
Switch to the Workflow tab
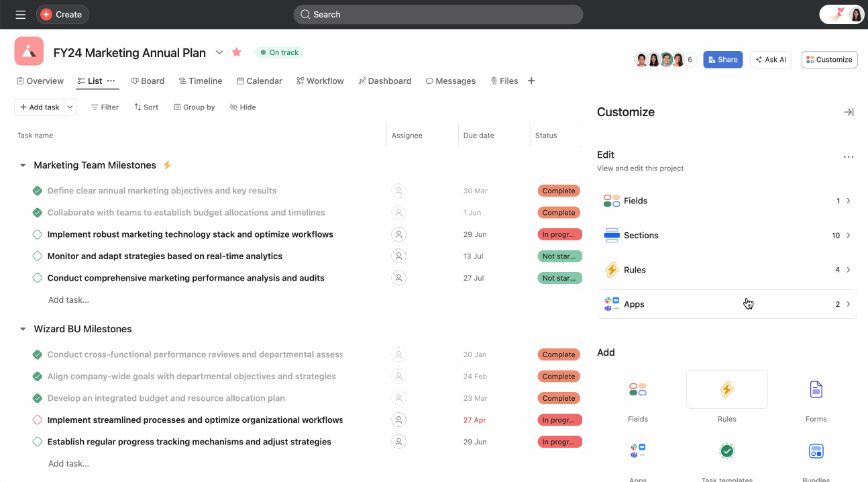[x=320, y=81]
